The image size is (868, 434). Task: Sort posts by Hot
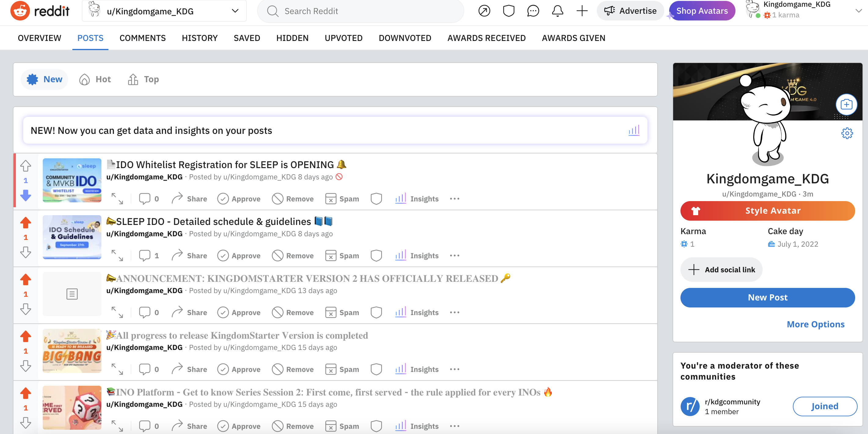[x=95, y=79]
